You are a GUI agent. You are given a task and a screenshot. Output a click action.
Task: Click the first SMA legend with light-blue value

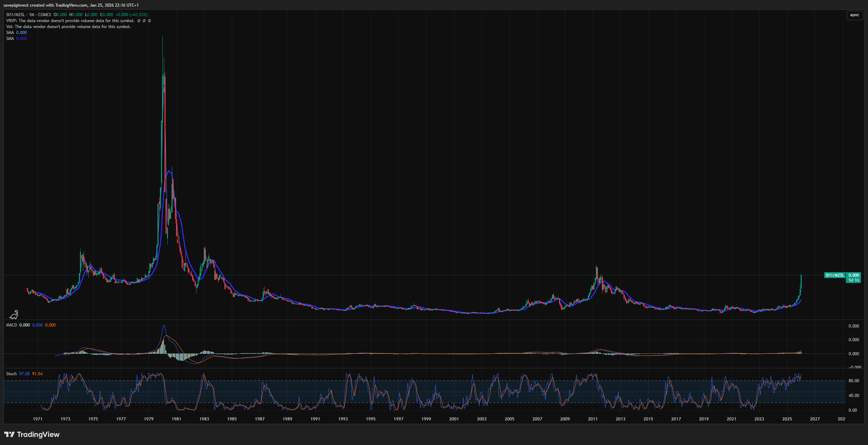click(16, 33)
